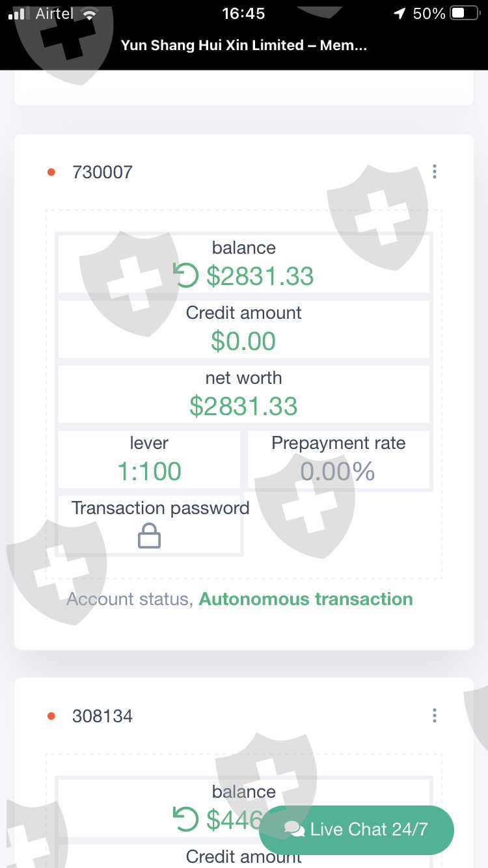
Task: Open options menu for account 308134
Action: point(435,716)
